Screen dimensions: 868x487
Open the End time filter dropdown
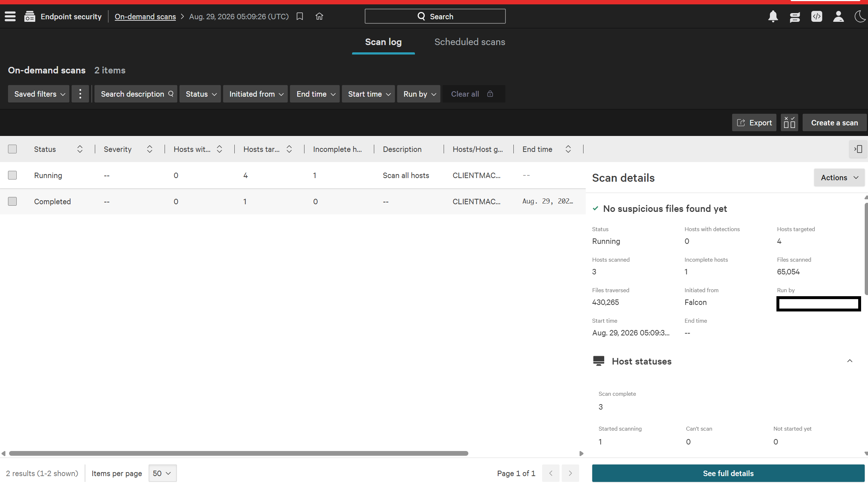click(x=315, y=94)
